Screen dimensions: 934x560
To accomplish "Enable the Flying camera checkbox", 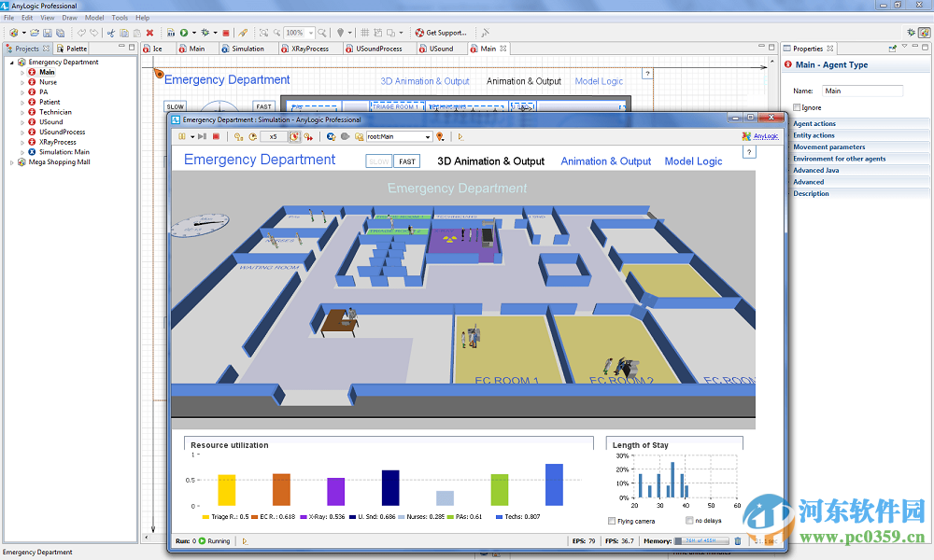I will tap(612, 521).
